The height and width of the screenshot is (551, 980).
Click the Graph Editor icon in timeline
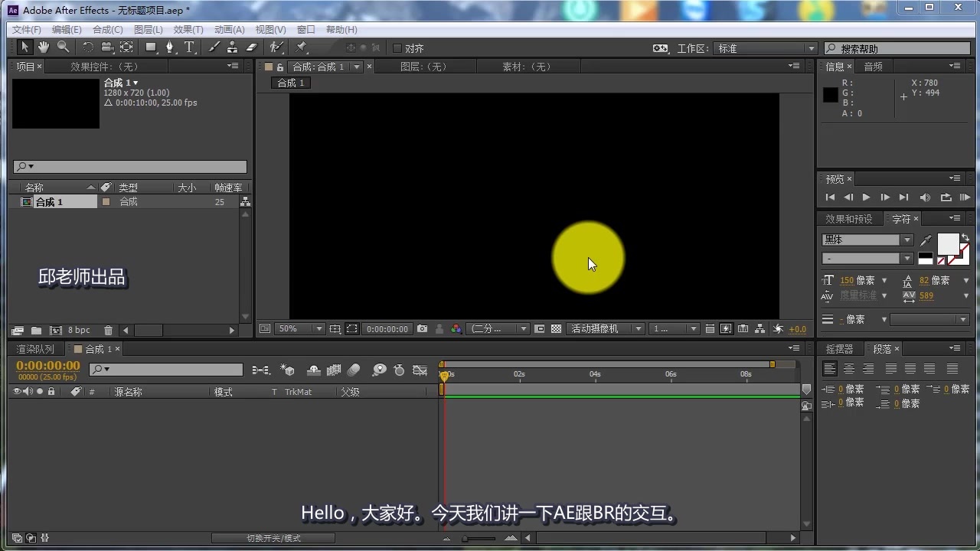(420, 370)
